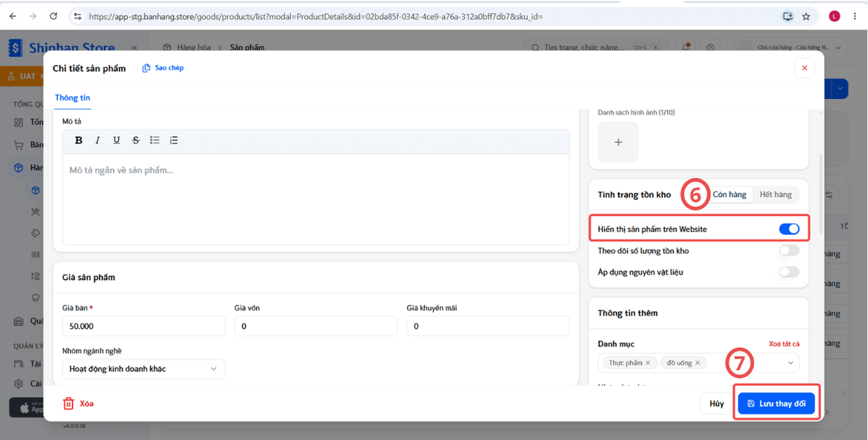The width and height of the screenshot is (868, 440).
Task: Apply strikethrough in the description toolbar
Action: pyautogui.click(x=136, y=140)
